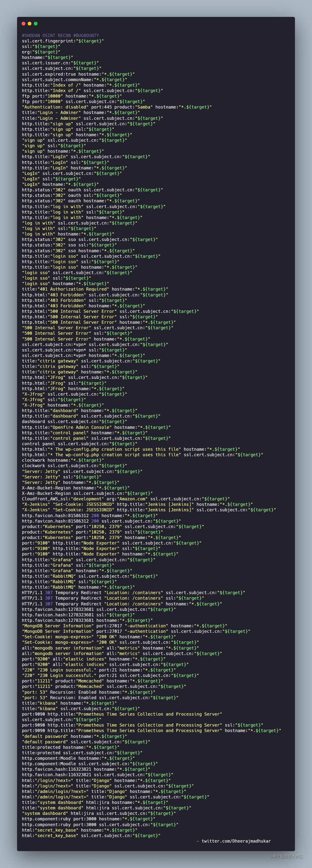Screen dimensions: 312x868
Task: Click the favicon.hash:116323821 hostname line
Action: click(x=86, y=769)
